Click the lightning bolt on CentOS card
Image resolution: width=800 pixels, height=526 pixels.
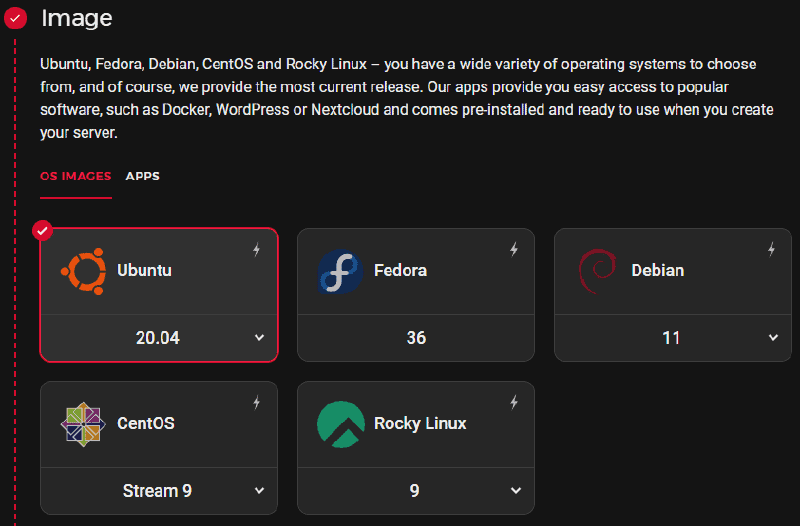pyautogui.click(x=257, y=403)
